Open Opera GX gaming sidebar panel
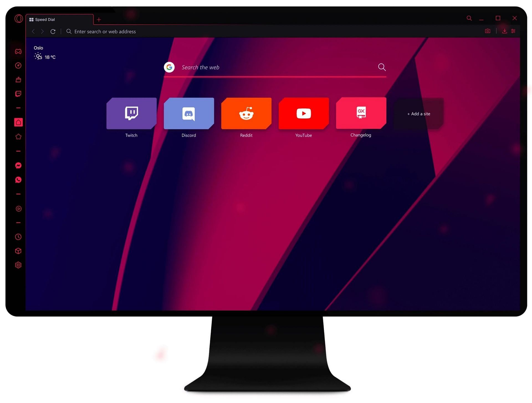 pos(18,51)
